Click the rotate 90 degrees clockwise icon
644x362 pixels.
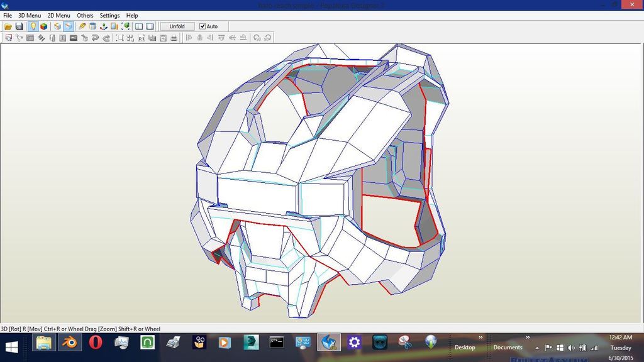[x=268, y=38]
